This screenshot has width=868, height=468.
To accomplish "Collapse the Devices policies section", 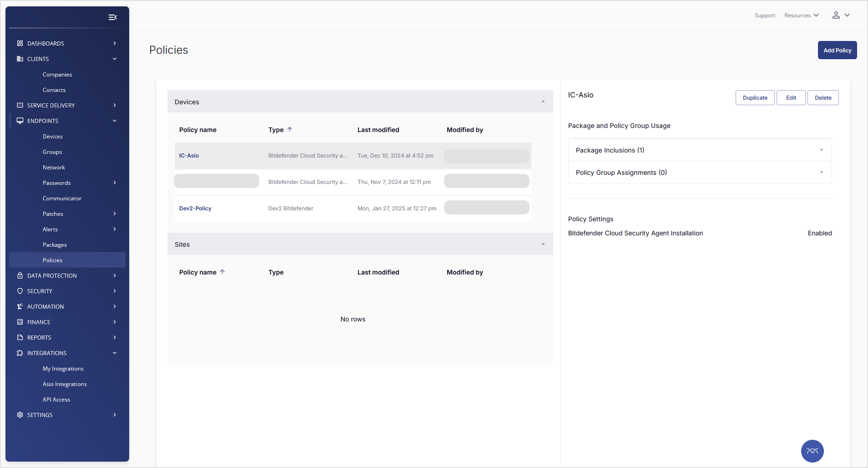I will [x=543, y=102].
